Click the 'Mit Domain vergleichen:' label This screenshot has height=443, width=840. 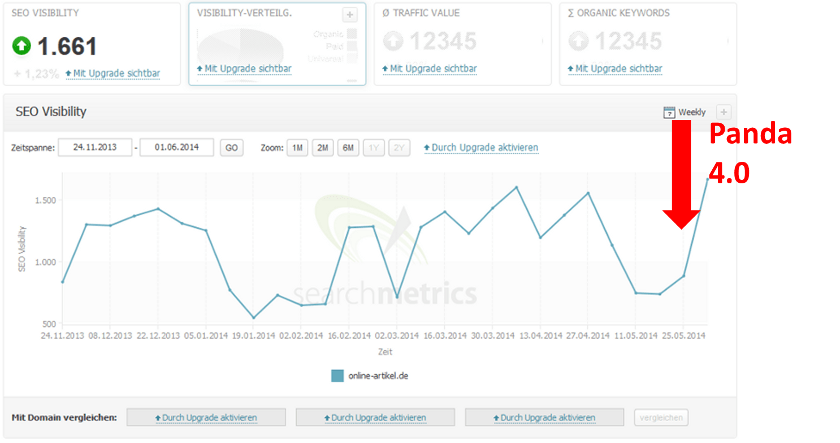click(64, 417)
